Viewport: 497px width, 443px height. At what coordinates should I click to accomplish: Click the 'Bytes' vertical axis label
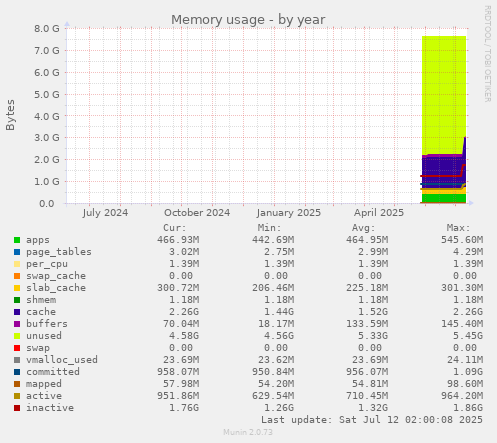pos(10,115)
